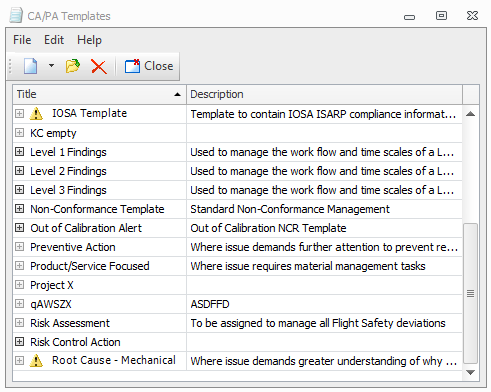Expand the Level 1 Findings row
491x392 pixels.
point(20,152)
